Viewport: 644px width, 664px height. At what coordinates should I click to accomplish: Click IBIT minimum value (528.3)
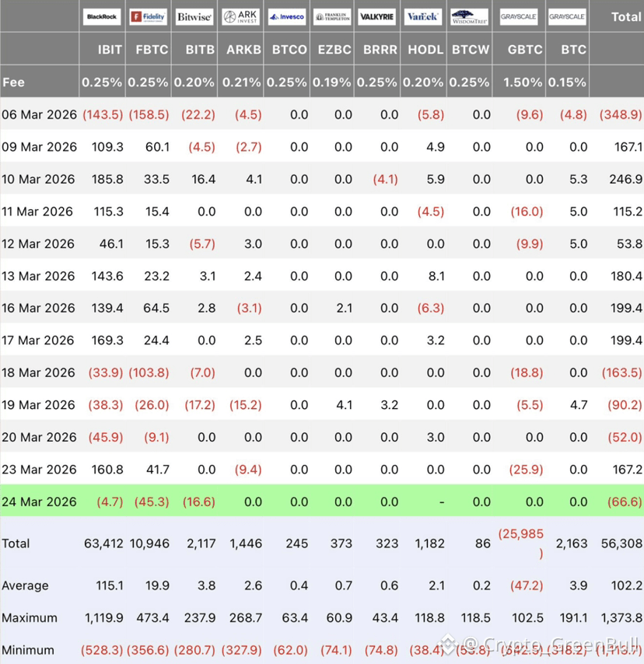(102, 650)
